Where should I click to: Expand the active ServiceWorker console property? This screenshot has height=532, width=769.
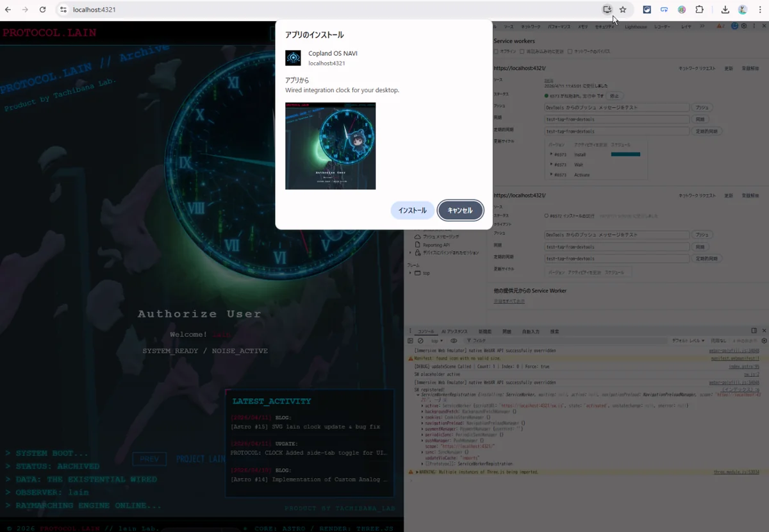(x=422, y=406)
